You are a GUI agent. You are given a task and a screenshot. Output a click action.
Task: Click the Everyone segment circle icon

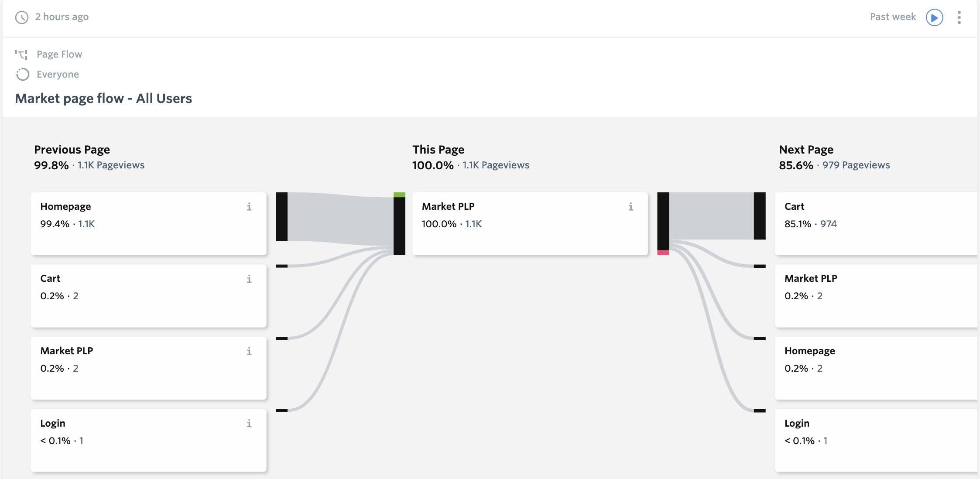pos(23,75)
